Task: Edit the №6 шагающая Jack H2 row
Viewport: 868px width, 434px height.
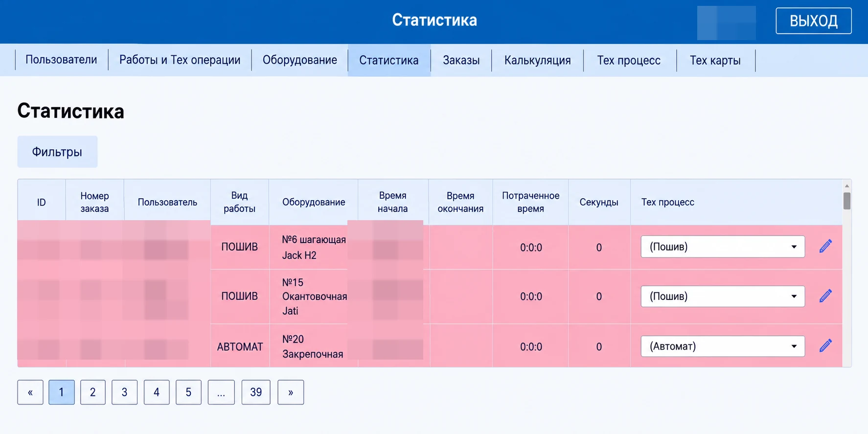Action: click(825, 246)
